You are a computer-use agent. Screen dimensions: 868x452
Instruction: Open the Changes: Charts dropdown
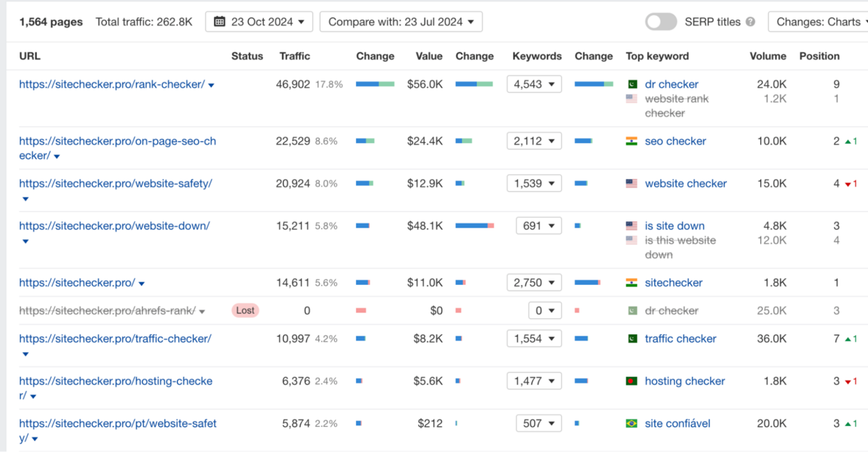point(821,22)
